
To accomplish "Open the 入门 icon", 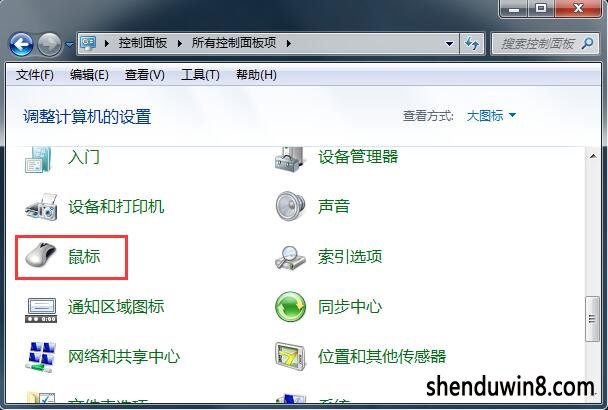I will click(x=38, y=159).
